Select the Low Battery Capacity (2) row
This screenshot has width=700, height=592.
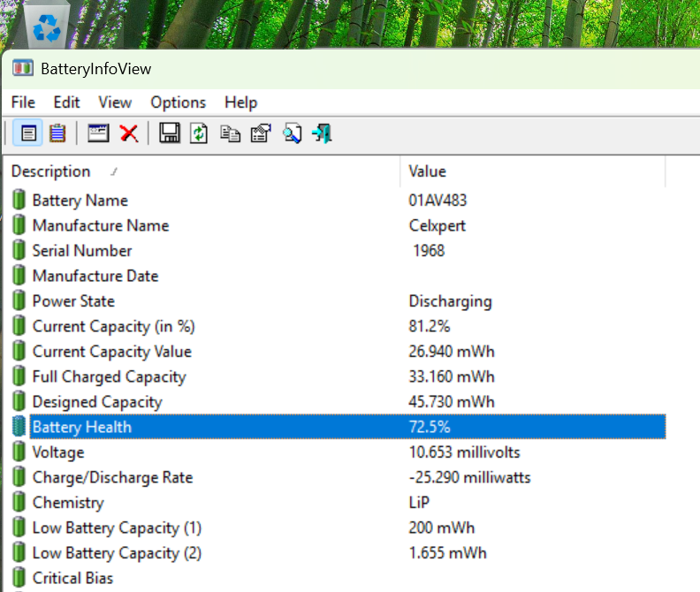pyautogui.click(x=339, y=553)
